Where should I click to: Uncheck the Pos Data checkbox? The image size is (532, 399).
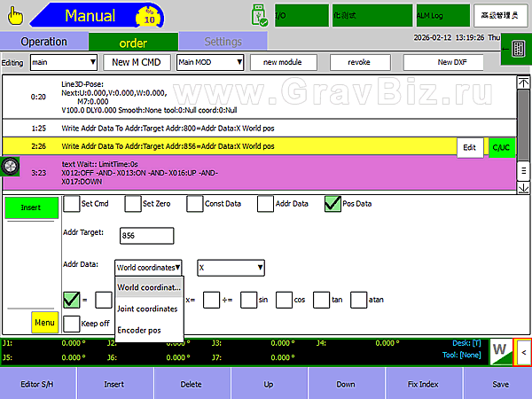(332, 204)
